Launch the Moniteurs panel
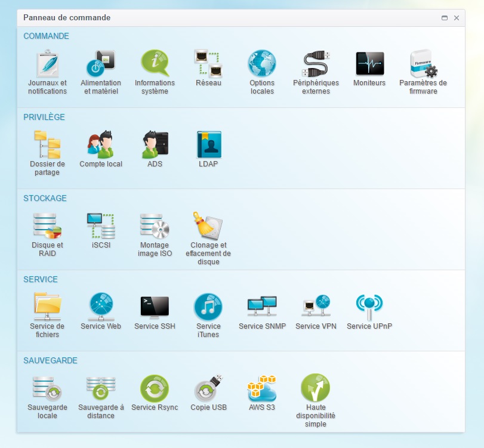The width and height of the screenshot is (484, 448). coord(369,64)
